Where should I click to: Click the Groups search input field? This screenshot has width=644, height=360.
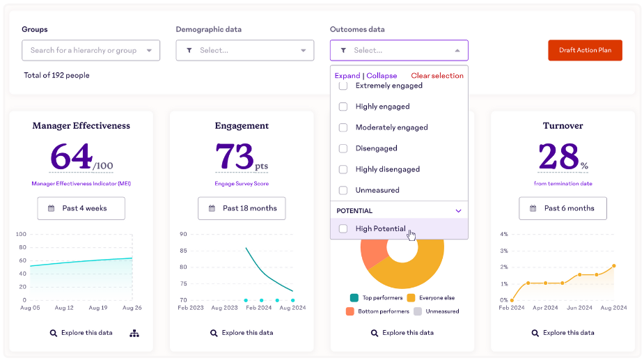[x=91, y=51]
